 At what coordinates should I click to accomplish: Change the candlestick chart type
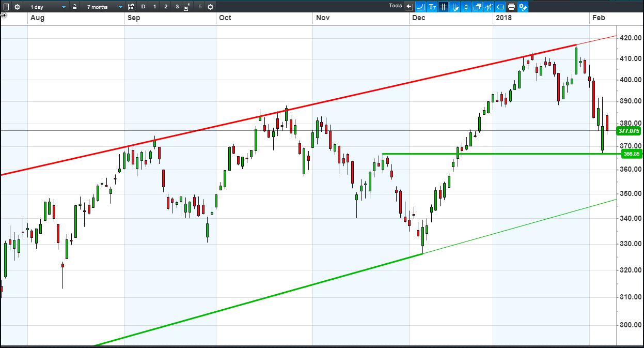tap(466, 7)
